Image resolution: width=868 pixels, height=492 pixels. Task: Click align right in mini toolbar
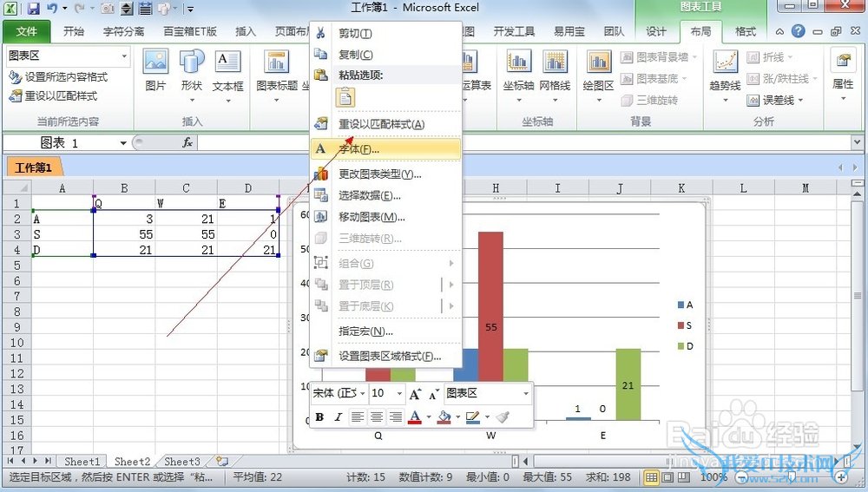tap(395, 417)
